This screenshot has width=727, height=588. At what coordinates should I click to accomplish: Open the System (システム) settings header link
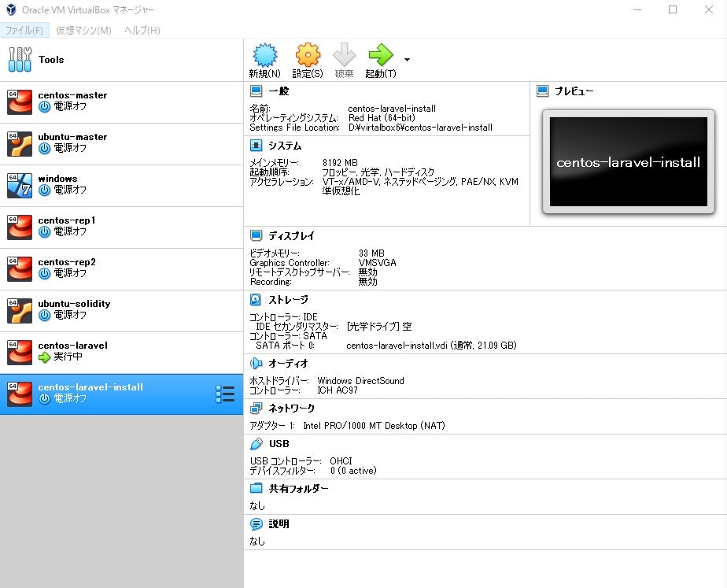285,146
